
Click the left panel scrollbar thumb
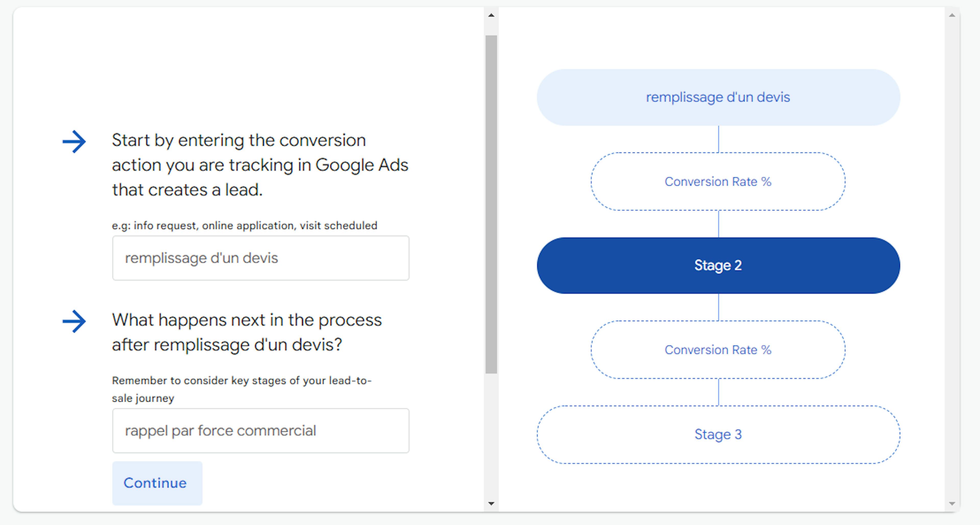click(x=491, y=204)
